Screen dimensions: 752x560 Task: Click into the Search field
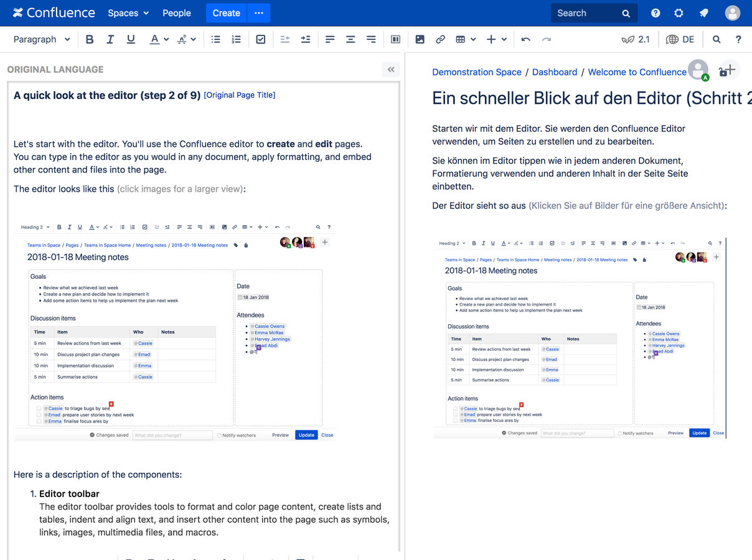coord(594,13)
